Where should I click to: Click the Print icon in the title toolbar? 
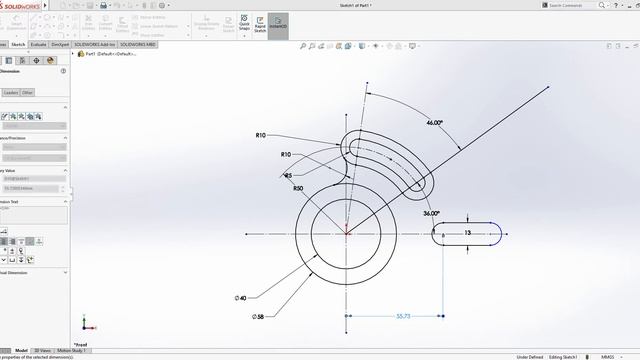[x=104, y=5]
